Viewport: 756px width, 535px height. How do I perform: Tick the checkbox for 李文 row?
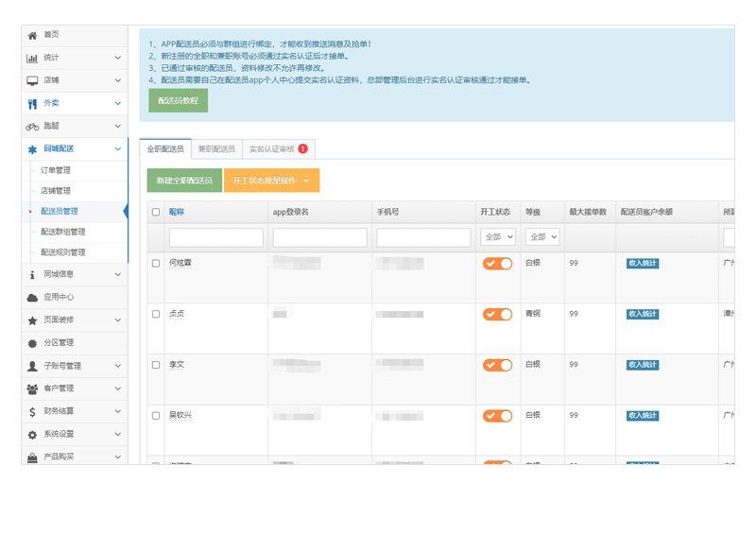[156, 365]
